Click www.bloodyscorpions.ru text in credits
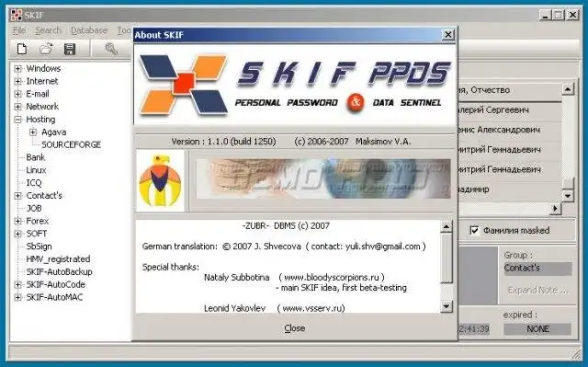Image resolution: width=588 pixels, height=367 pixels. [332, 277]
